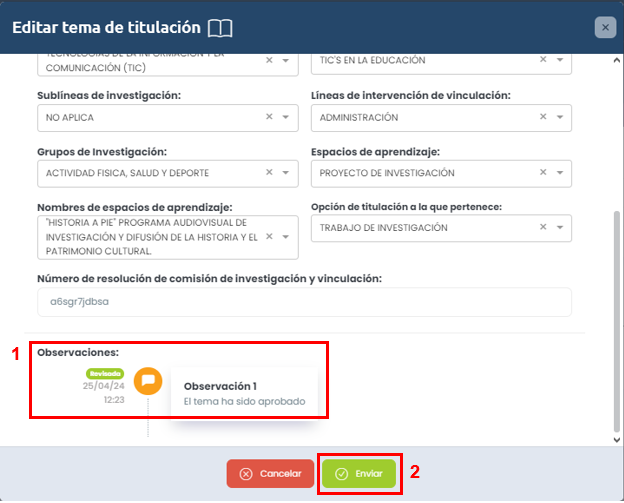
Task: Open Espacios de aprendizaje dropdown
Action: click(560, 173)
